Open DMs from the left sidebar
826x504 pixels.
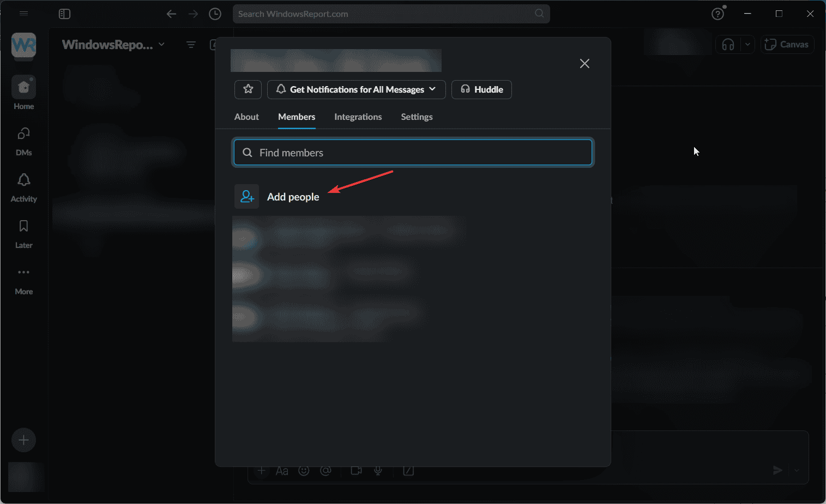23,141
